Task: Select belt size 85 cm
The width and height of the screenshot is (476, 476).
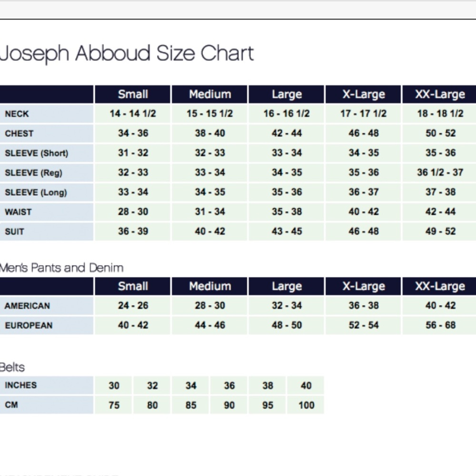Action: pos(191,405)
